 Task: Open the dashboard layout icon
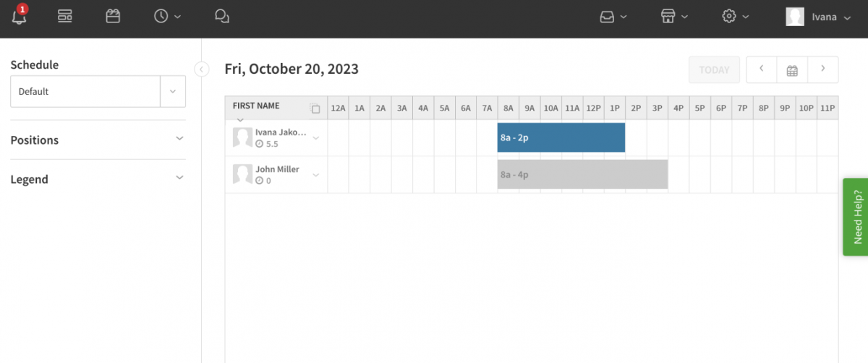pyautogui.click(x=65, y=16)
